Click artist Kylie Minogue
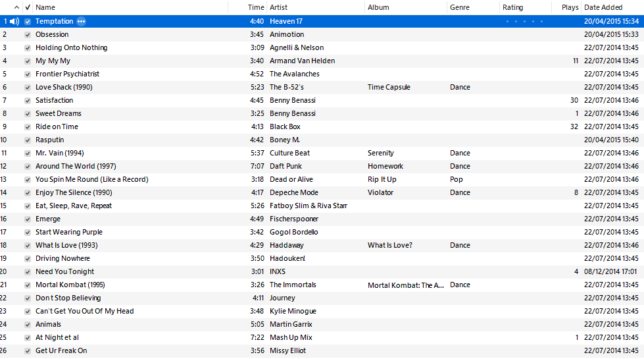The height and width of the screenshot is (359, 644). pos(293,311)
